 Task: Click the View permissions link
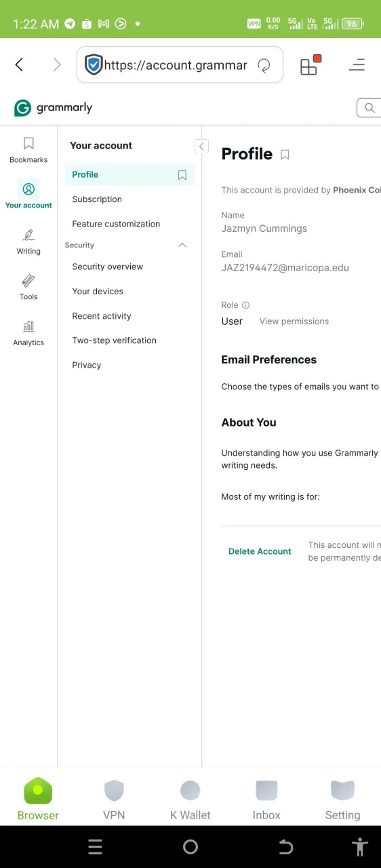coord(294,321)
